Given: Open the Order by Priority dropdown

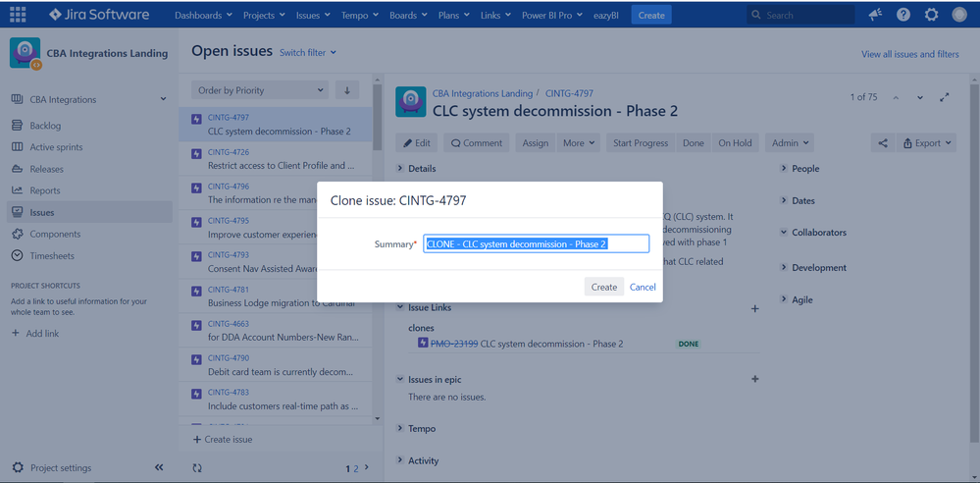Looking at the screenshot, I should click(x=260, y=90).
